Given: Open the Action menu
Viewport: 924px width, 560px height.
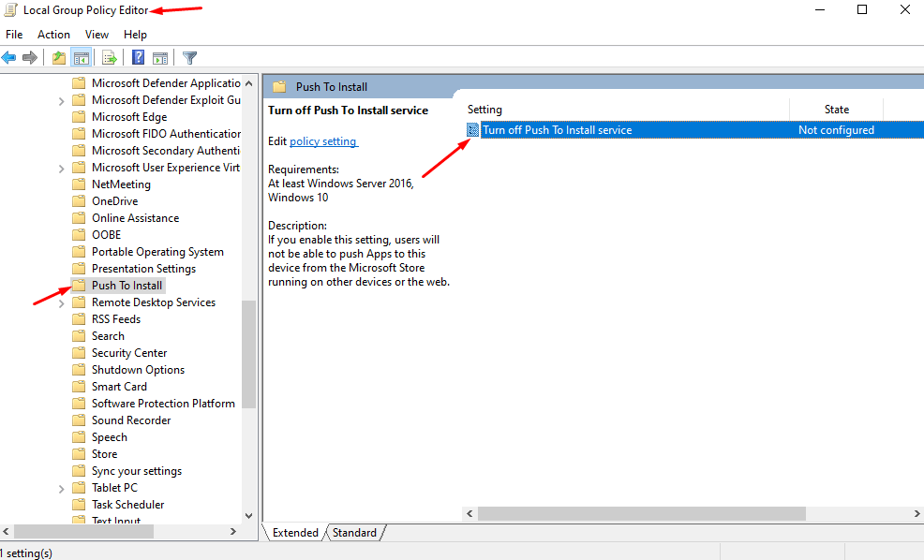Looking at the screenshot, I should (x=53, y=35).
